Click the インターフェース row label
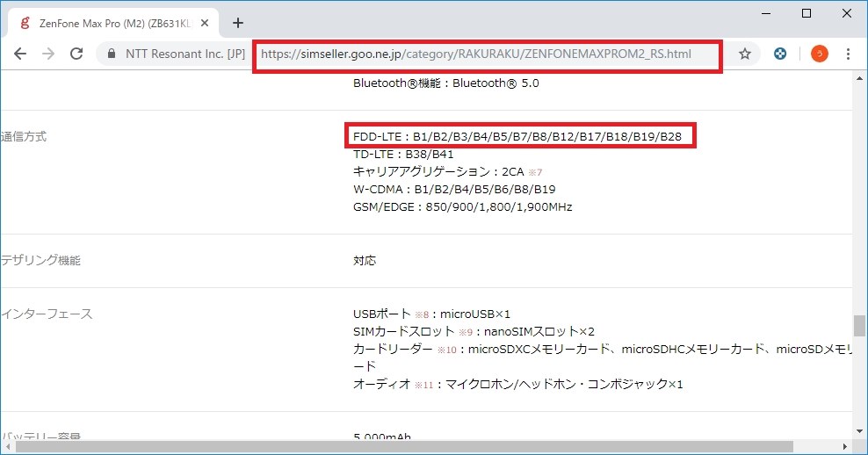 [x=47, y=314]
